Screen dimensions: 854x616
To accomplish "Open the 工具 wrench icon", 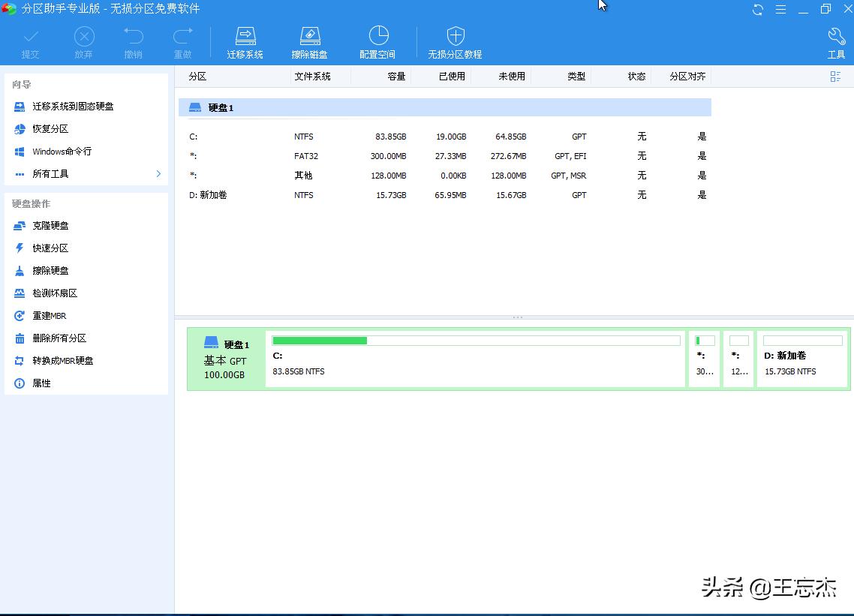I will (x=836, y=36).
